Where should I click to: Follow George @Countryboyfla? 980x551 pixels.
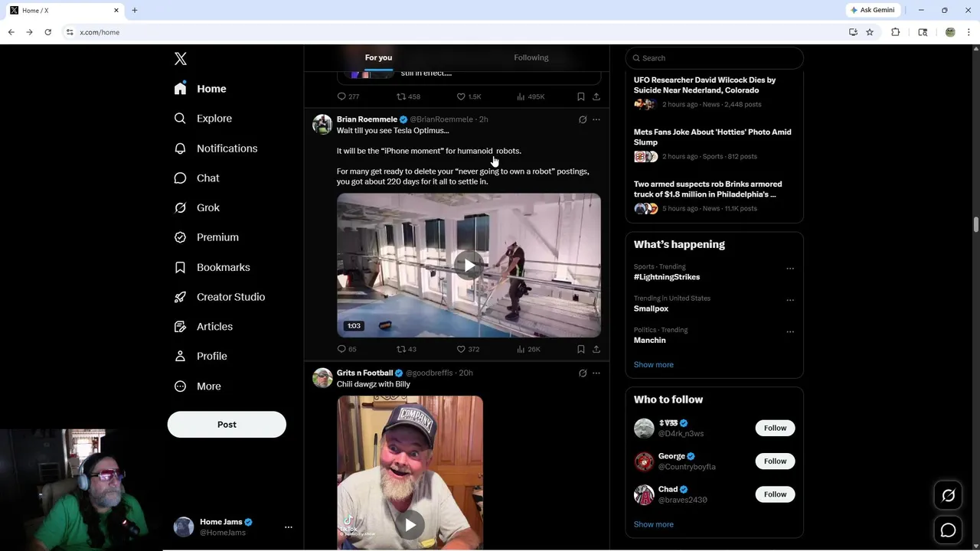tap(775, 461)
